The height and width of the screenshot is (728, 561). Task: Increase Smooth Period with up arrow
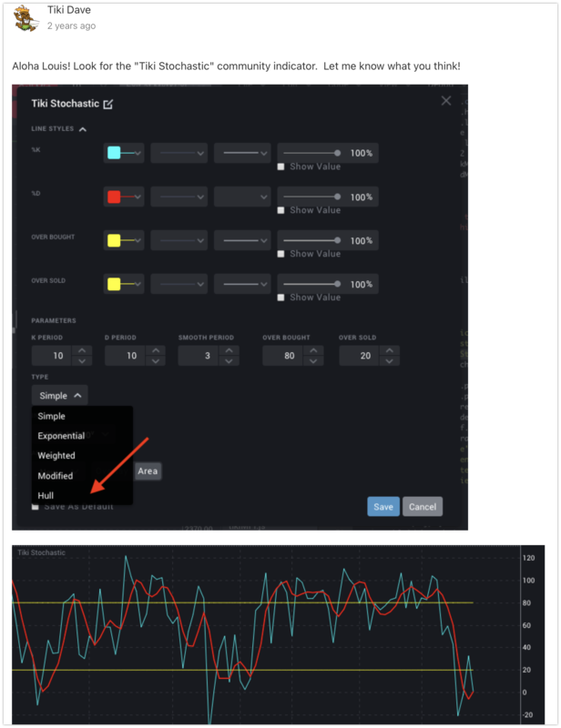click(x=229, y=350)
